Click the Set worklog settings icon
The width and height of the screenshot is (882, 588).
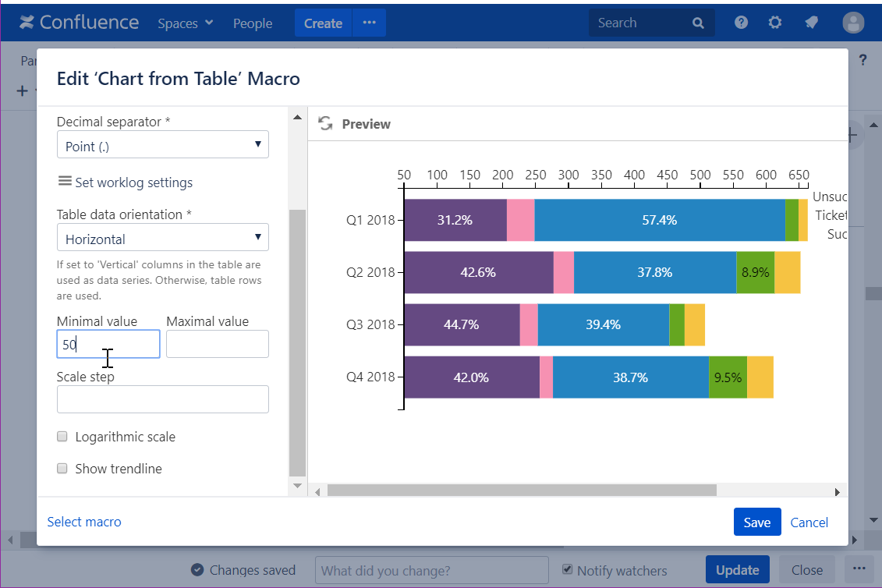(x=65, y=182)
